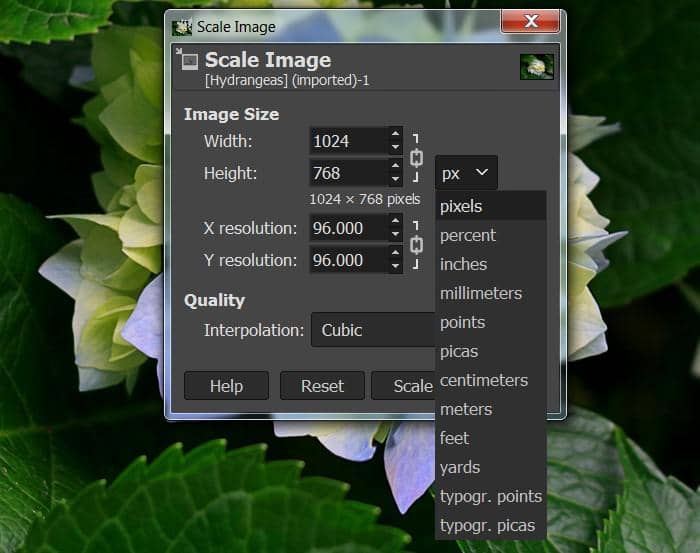Screen dimensions: 700x553
Task: Decrease Y resolution with down arrow
Action: point(396,266)
